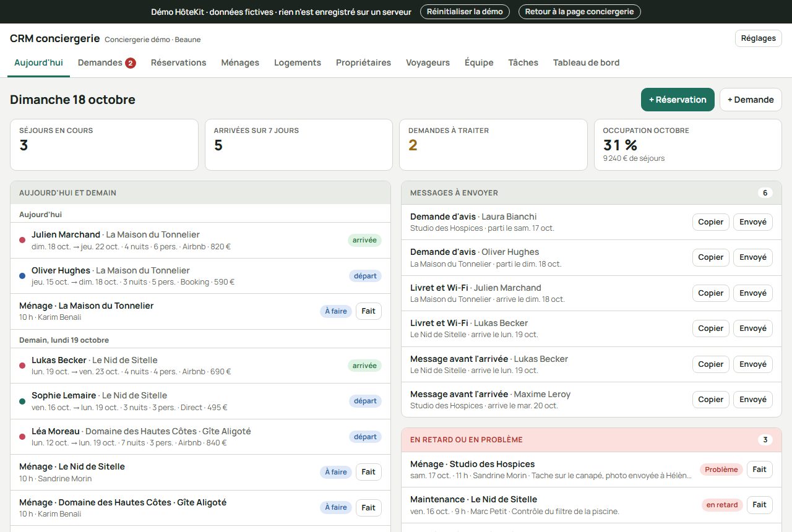Open the Demandes tab
This screenshot has width=792, height=532.
point(106,62)
